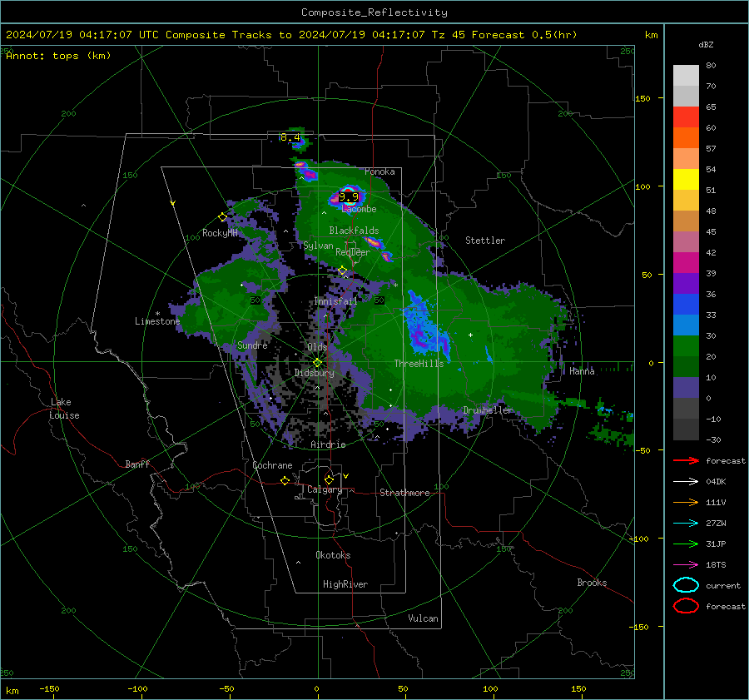
Task: Click the HighRiver label
Action: (x=345, y=584)
